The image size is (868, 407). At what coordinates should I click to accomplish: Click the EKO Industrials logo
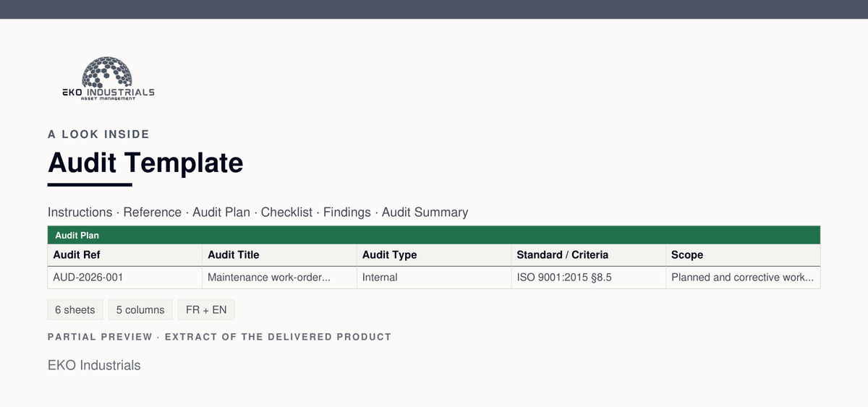coord(108,79)
